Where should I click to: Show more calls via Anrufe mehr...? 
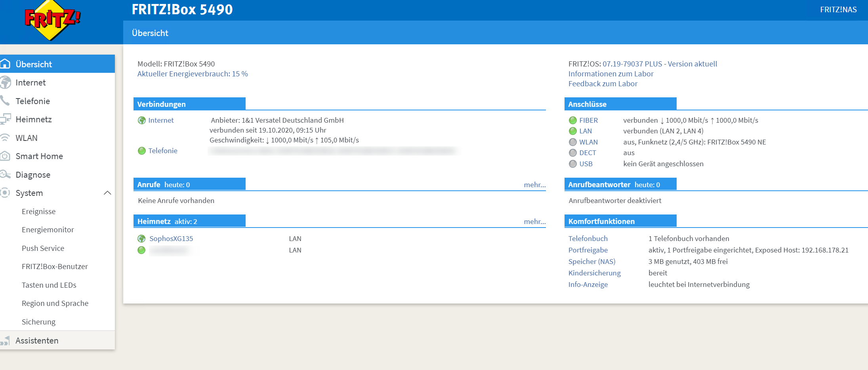point(535,185)
